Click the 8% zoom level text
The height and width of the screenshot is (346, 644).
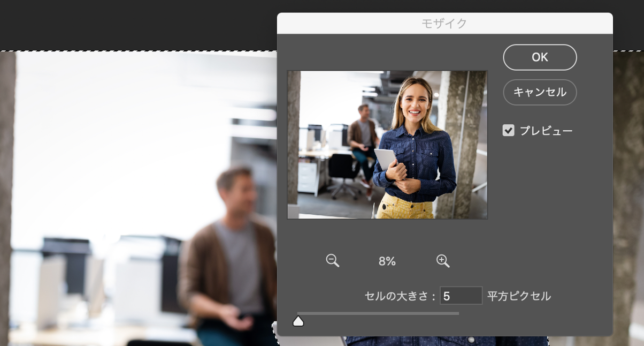(x=387, y=261)
